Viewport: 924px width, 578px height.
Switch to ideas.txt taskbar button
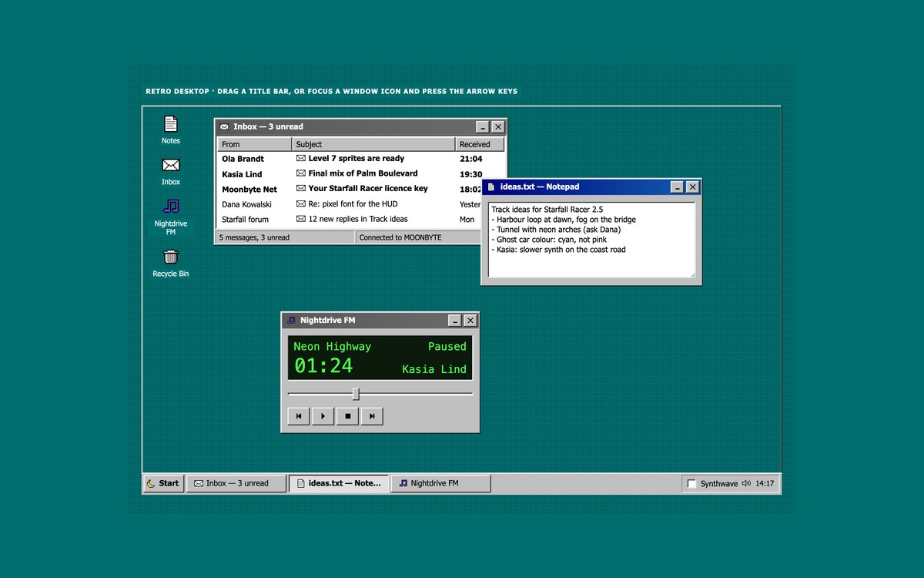tap(339, 483)
